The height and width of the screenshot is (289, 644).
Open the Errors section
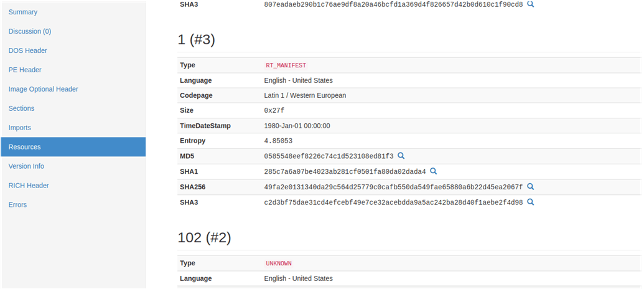coord(17,205)
